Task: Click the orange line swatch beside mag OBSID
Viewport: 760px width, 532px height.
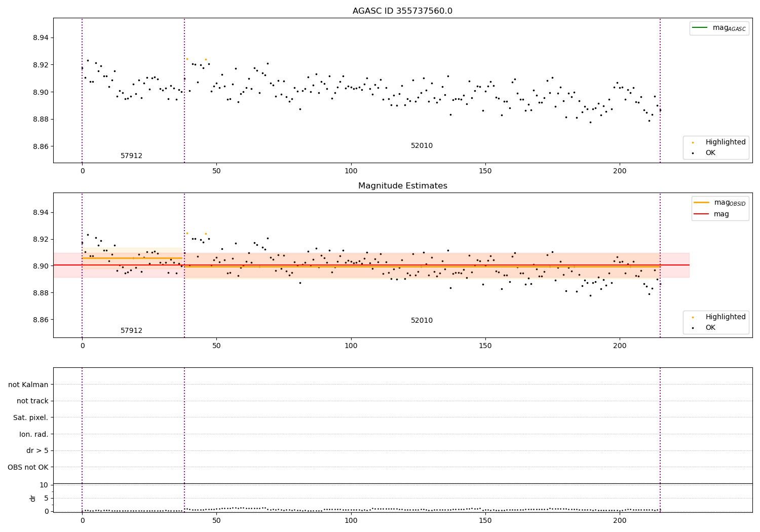Action: [701, 203]
